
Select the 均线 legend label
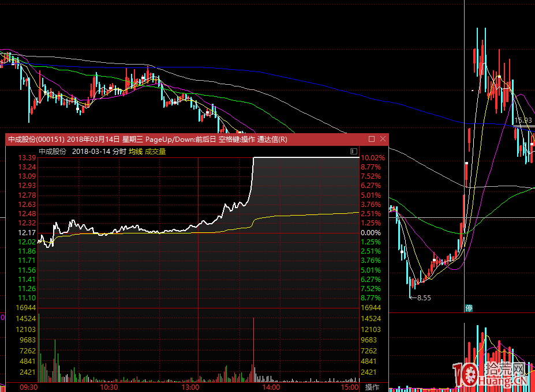coord(136,152)
